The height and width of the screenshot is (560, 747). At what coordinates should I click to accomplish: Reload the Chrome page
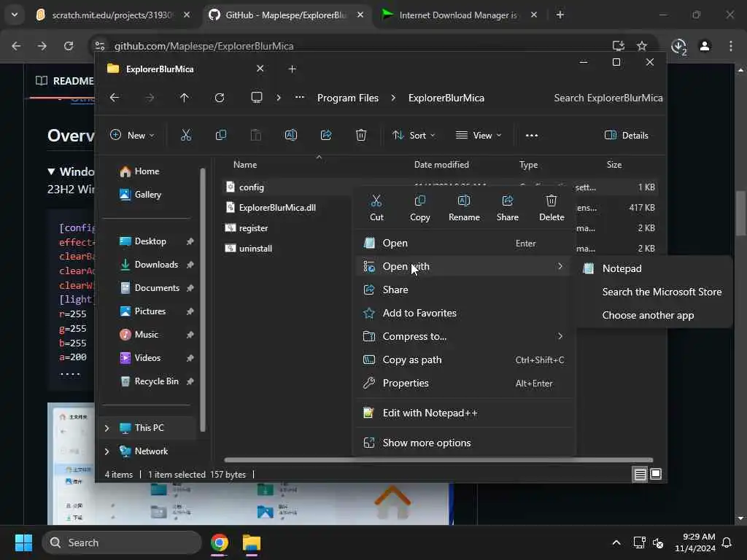(x=69, y=46)
